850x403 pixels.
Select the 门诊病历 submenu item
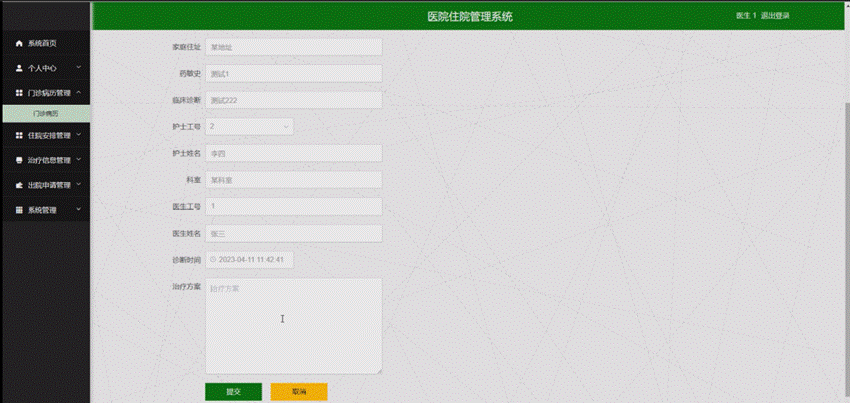click(x=46, y=114)
